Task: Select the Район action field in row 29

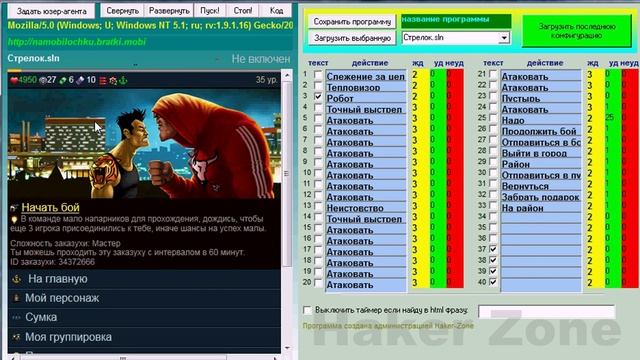Action: tap(541, 164)
